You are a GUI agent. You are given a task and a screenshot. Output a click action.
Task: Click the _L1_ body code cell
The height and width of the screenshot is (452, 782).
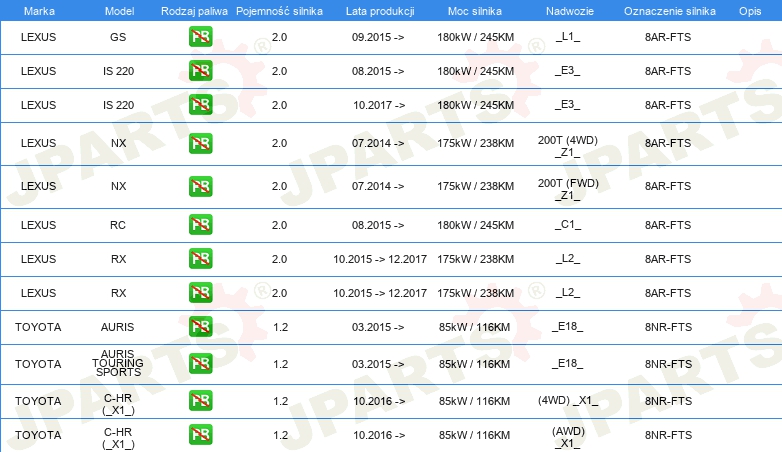pyautogui.click(x=568, y=36)
